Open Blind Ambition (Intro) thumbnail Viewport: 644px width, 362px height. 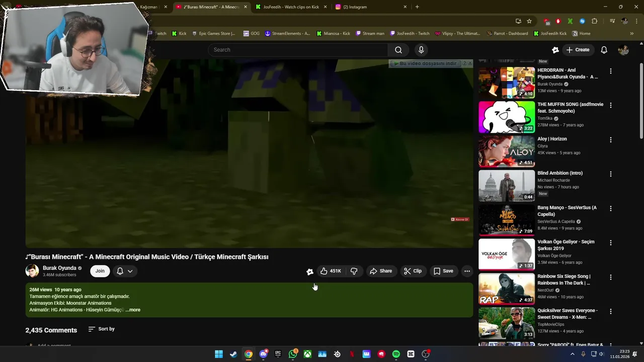click(x=507, y=186)
